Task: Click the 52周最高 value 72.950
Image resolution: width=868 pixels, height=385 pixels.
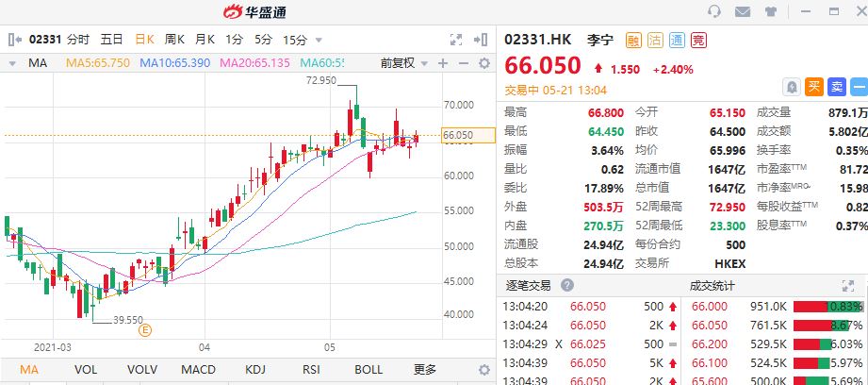Action: [x=728, y=207]
